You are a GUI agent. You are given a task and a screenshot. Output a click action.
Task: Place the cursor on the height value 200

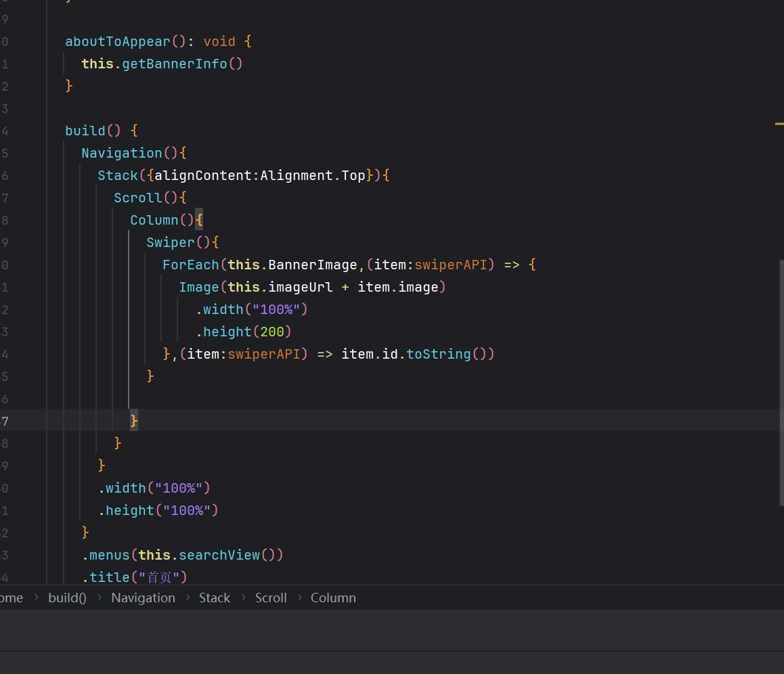pos(271,332)
